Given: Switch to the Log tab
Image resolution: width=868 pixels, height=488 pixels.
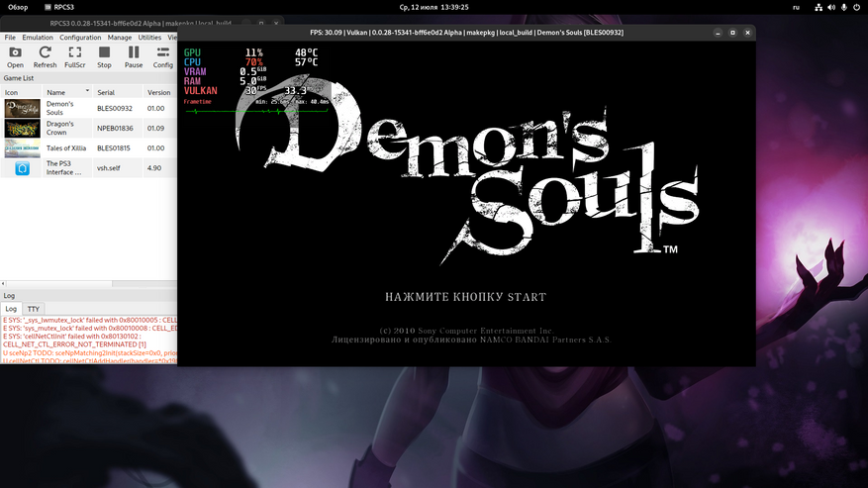Looking at the screenshot, I should [11, 309].
